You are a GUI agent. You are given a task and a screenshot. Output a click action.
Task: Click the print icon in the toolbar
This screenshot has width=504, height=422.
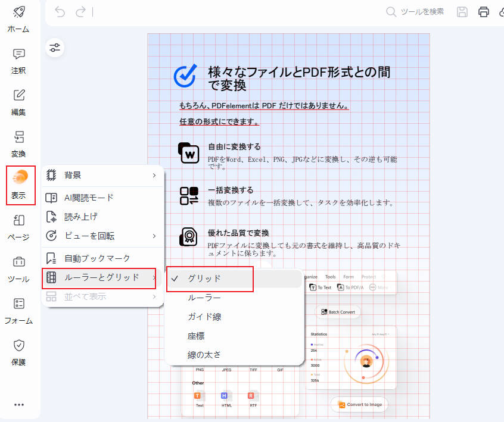coord(483,12)
